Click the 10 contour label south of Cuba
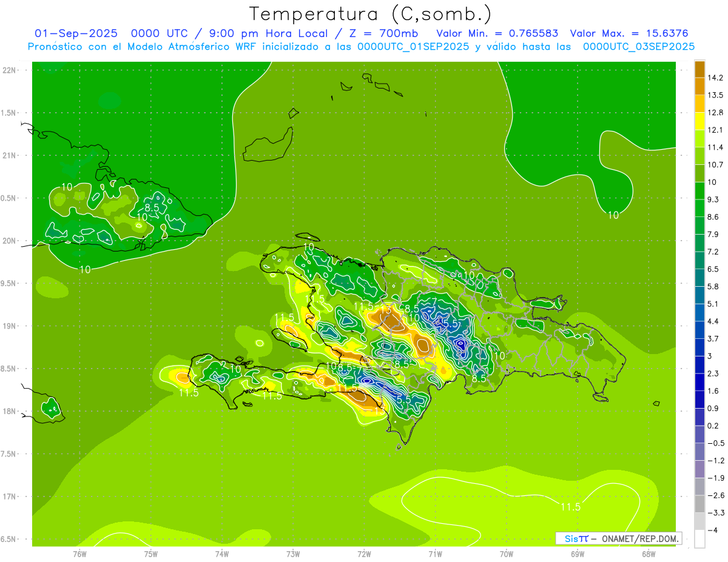 [x=85, y=269]
